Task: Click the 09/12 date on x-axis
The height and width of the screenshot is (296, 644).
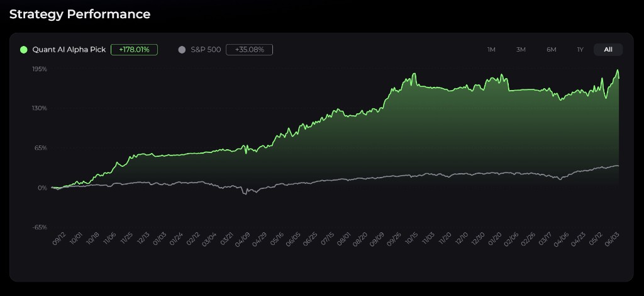Action: click(x=59, y=239)
